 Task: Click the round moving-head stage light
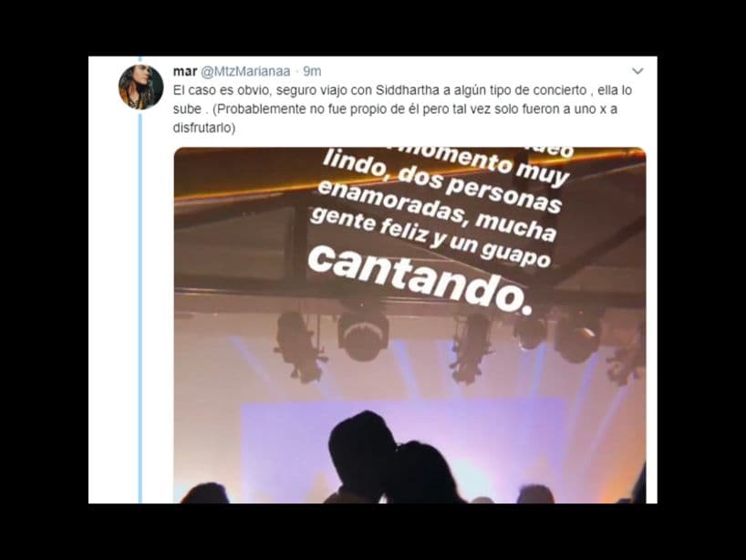tap(363, 336)
